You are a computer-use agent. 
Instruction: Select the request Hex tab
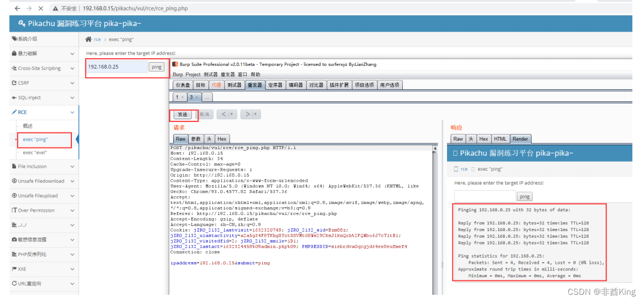click(x=222, y=139)
